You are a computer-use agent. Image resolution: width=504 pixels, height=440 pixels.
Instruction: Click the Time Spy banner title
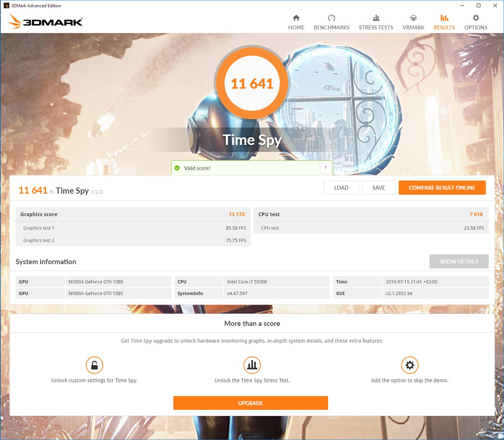252,140
